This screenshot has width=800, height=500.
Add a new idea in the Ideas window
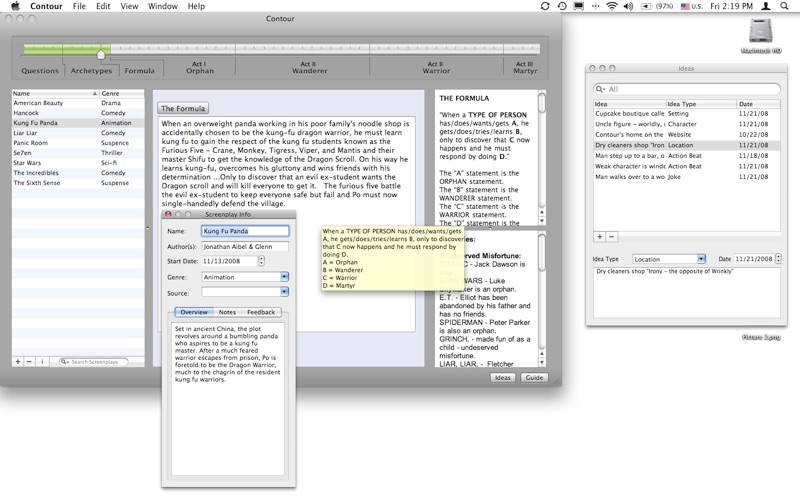click(x=599, y=237)
